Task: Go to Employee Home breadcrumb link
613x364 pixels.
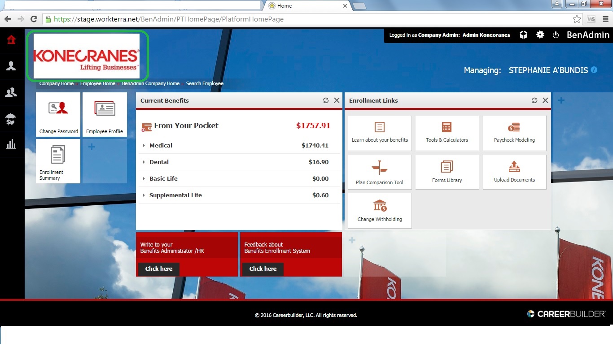Action: point(97,83)
